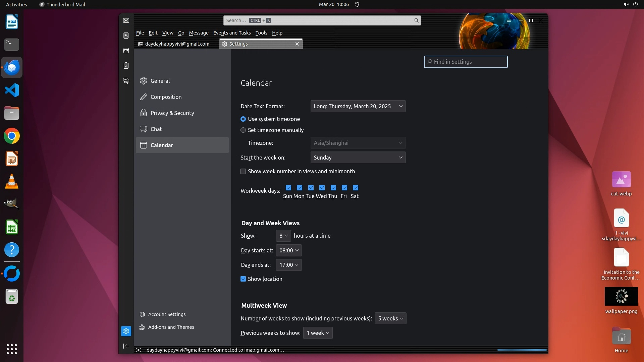Image resolution: width=644 pixels, height=362 pixels.
Task: Open the Address Book space icon
Action: pyautogui.click(x=126, y=36)
